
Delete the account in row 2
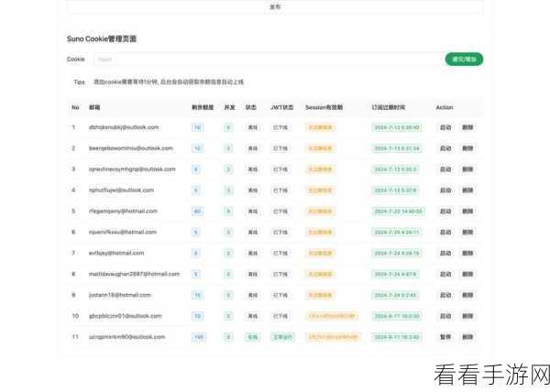coord(467,148)
